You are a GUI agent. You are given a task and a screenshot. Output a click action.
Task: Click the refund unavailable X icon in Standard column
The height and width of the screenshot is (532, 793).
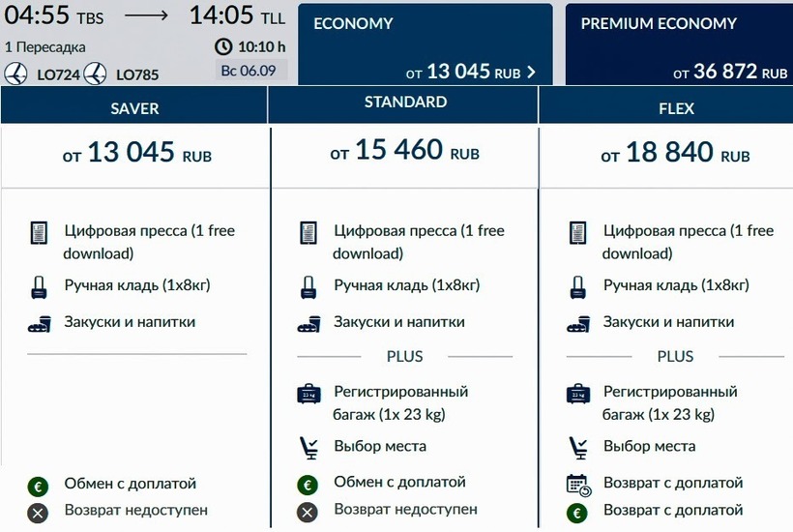coord(308,512)
